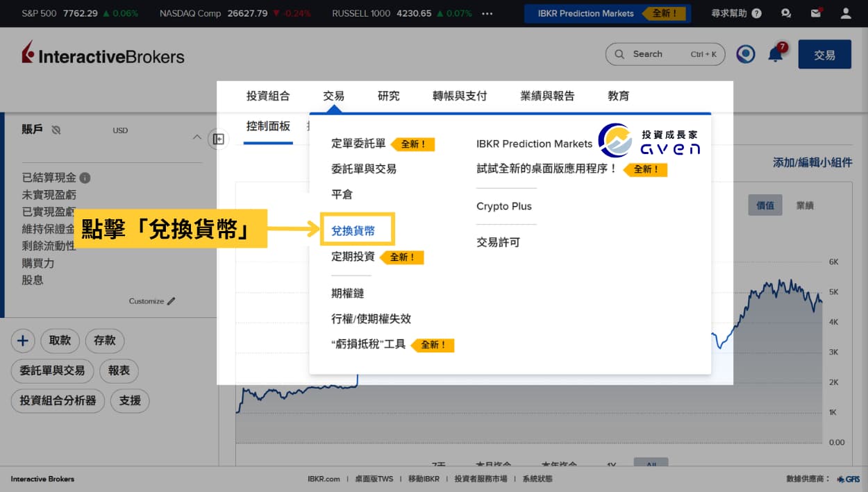868x492 pixels.
Task: Open the user profile icon in top bar
Action: pos(845,13)
